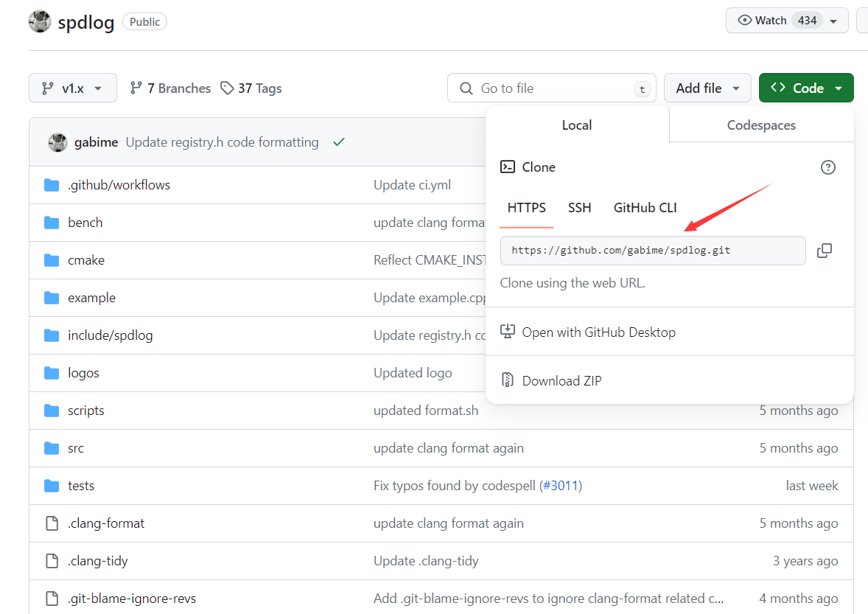Open clone help question mark icon
Screen dimensions: 868x614
pyautogui.click(x=827, y=167)
